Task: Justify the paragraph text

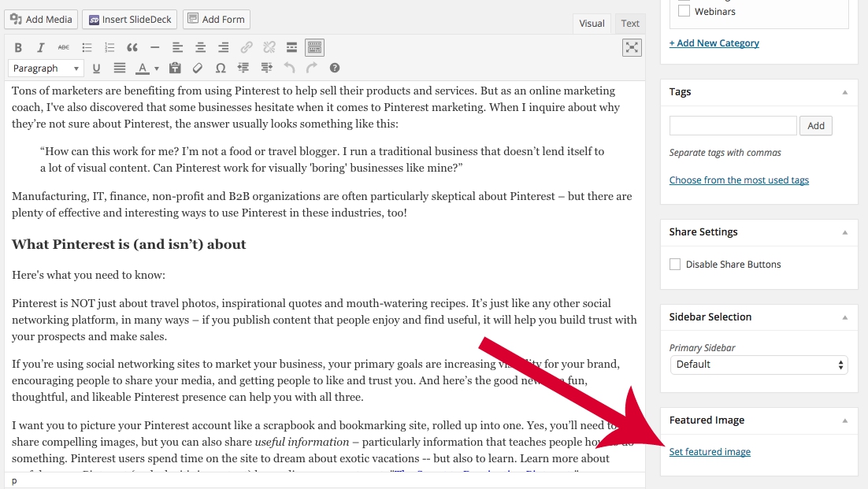Action: pyautogui.click(x=120, y=68)
